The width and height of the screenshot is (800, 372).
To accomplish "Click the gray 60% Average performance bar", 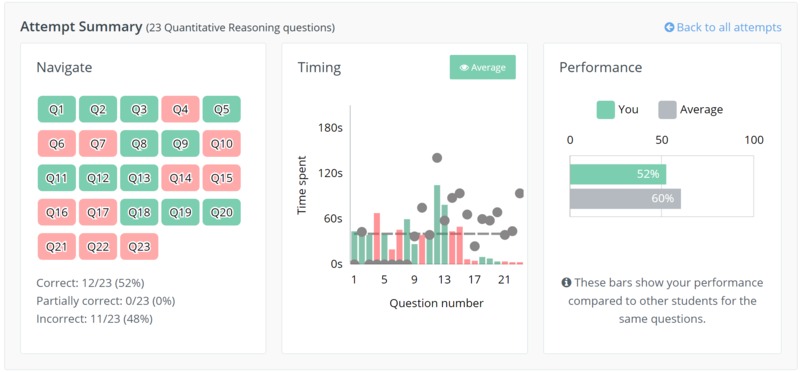I will point(625,199).
